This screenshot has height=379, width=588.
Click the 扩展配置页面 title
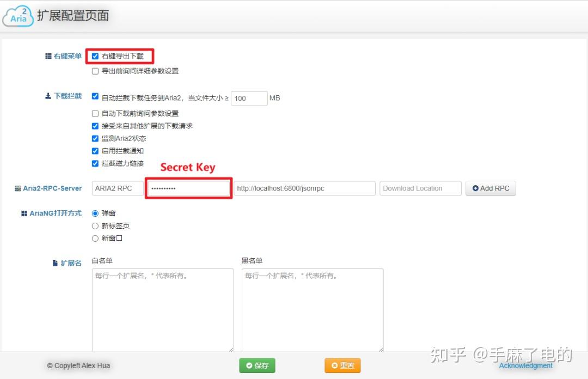tap(73, 16)
